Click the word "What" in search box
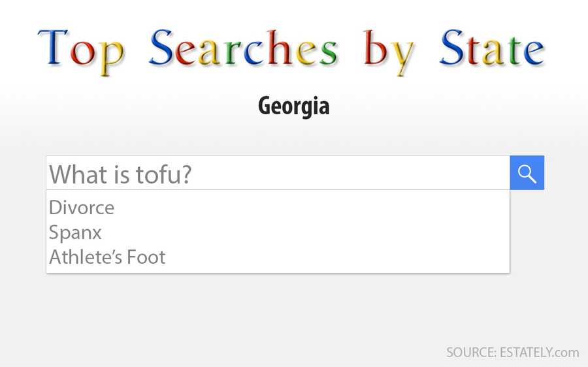 78,174
